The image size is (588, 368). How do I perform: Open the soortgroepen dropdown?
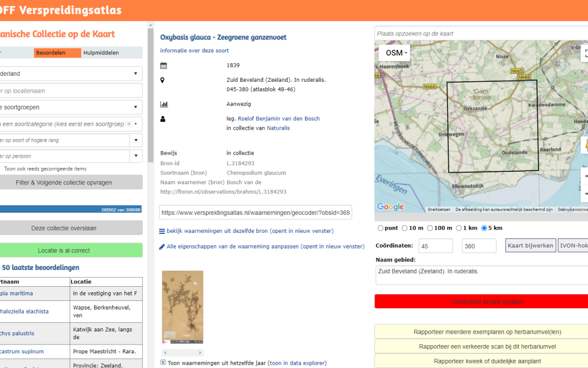70,107
